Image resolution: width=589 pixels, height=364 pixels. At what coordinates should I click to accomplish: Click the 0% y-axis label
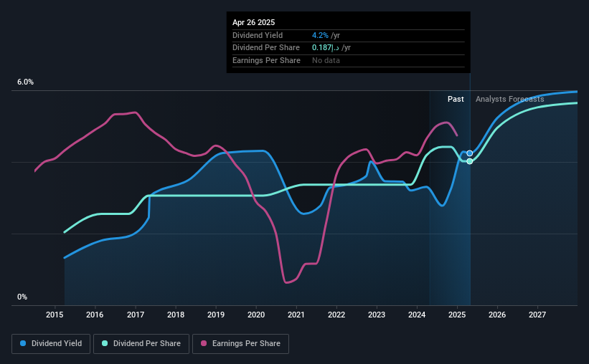(22, 297)
